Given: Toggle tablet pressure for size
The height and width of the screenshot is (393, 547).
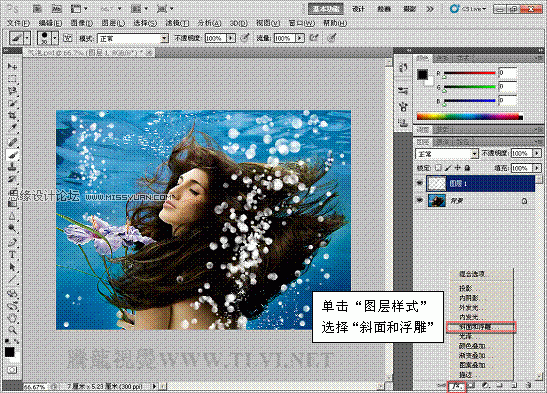Looking at the screenshot, I should 332,38.
